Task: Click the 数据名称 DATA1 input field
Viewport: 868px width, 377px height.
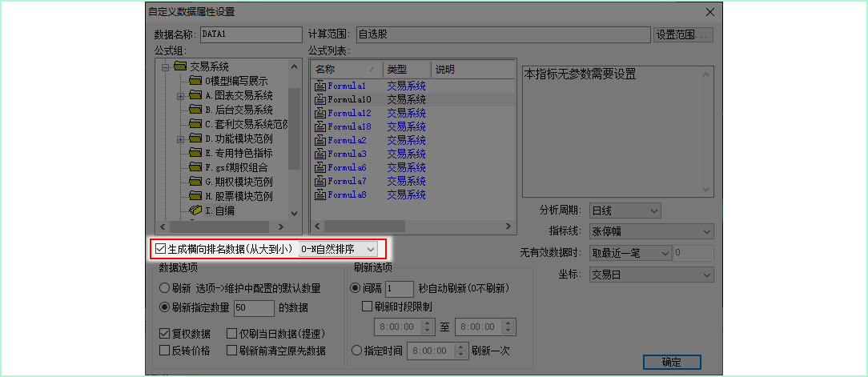Action: pyautogui.click(x=251, y=34)
